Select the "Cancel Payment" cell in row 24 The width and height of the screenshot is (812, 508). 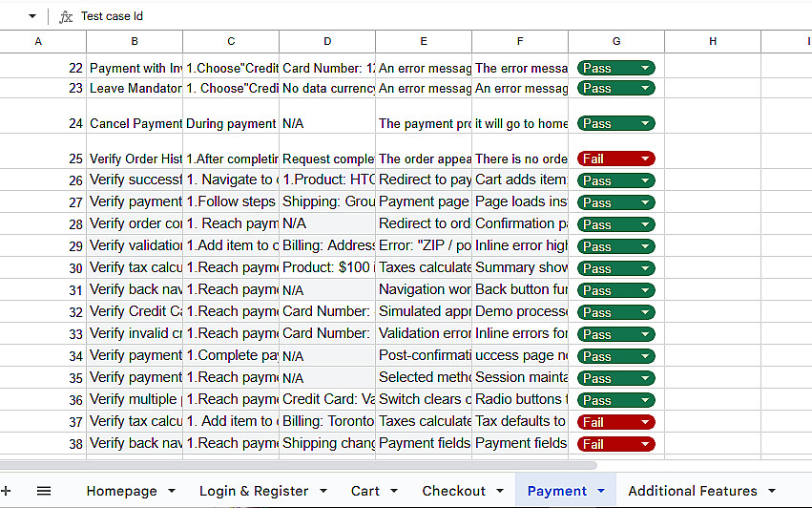click(x=135, y=123)
